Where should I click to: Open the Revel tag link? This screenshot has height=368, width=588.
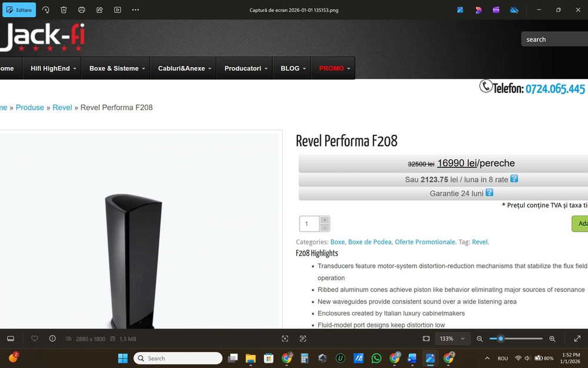480,242
